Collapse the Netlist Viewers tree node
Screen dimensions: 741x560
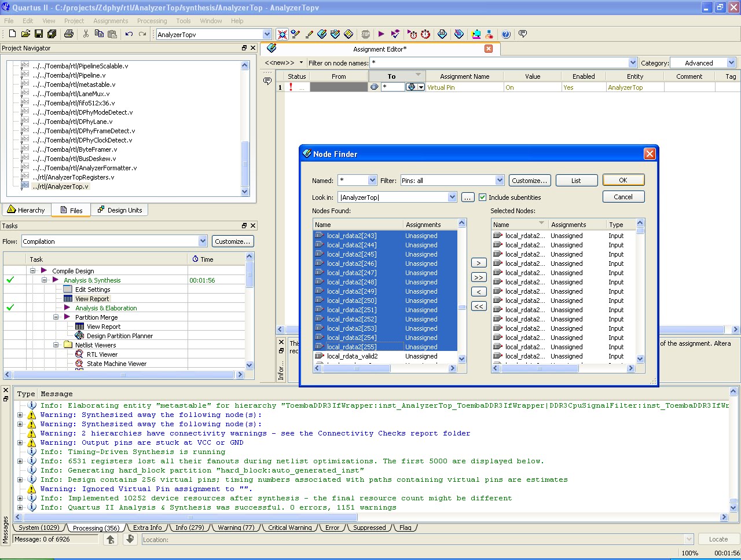click(56, 345)
